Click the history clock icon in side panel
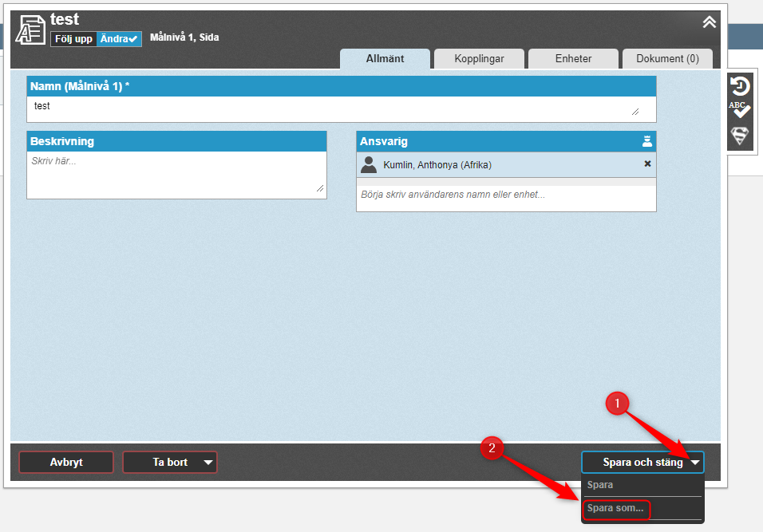Screen dimensions: 763x532 coord(740,86)
